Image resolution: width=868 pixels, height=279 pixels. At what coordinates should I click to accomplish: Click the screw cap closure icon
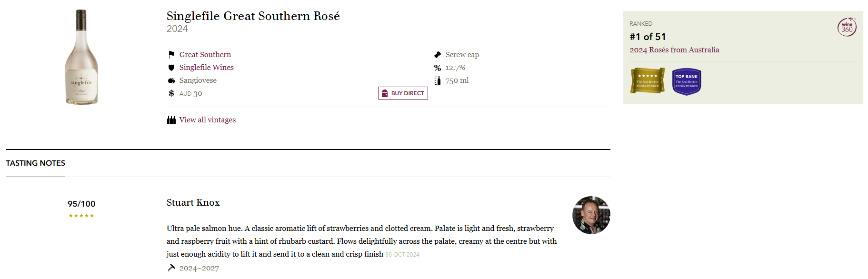pos(438,55)
